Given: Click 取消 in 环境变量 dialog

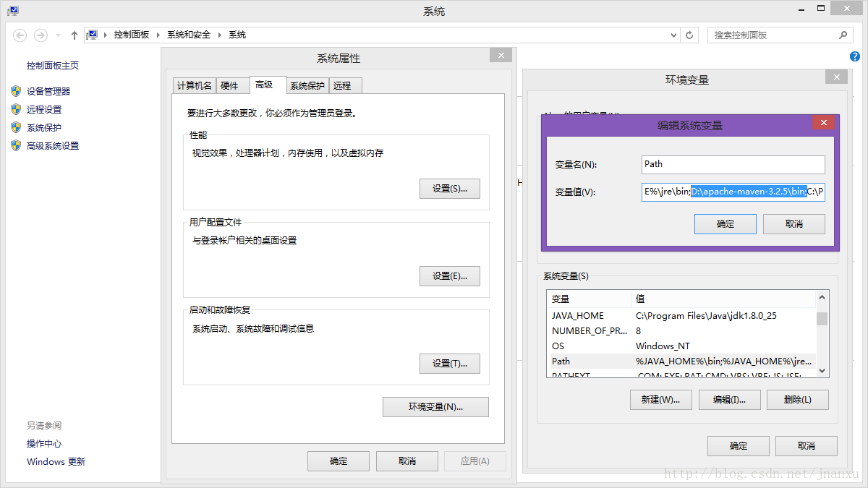Looking at the screenshot, I should point(807,446).
